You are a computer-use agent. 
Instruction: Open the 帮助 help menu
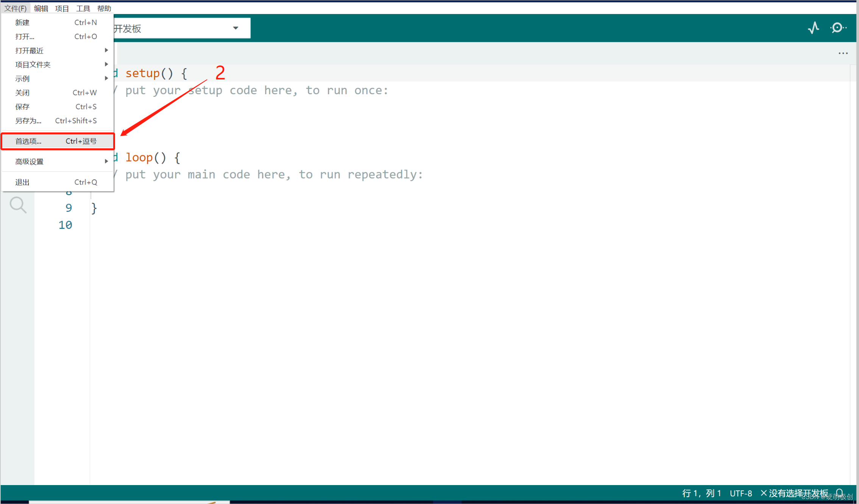104,8
